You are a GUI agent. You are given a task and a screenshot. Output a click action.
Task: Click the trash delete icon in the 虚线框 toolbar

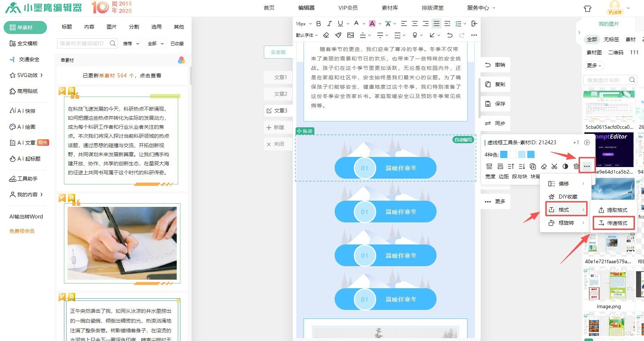[x=576, y=166]
